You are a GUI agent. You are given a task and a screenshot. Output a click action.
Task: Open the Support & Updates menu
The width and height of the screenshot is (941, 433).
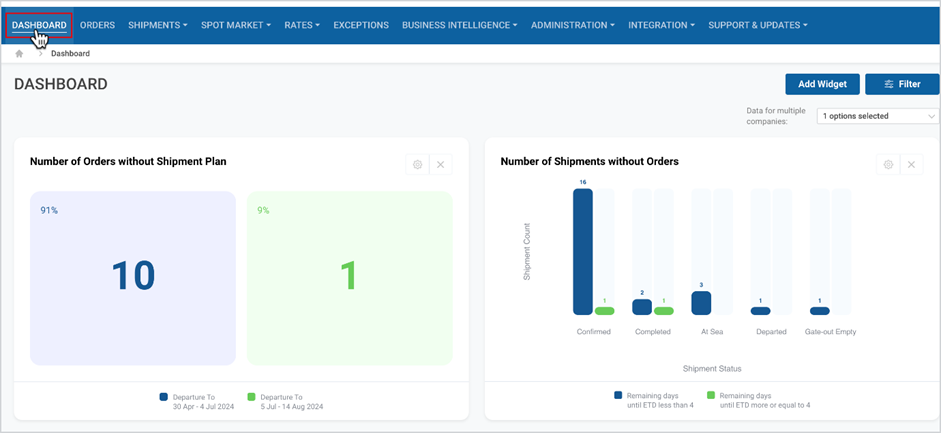point(757,25)
